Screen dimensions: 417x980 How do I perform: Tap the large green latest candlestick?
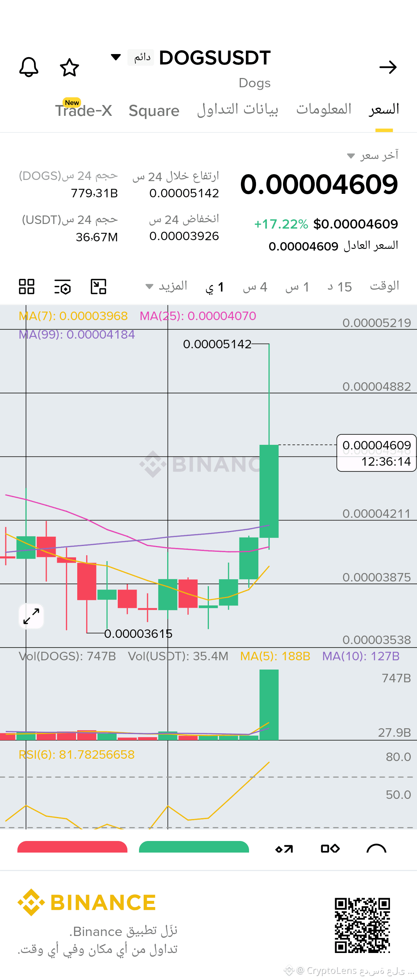point(269,491)
